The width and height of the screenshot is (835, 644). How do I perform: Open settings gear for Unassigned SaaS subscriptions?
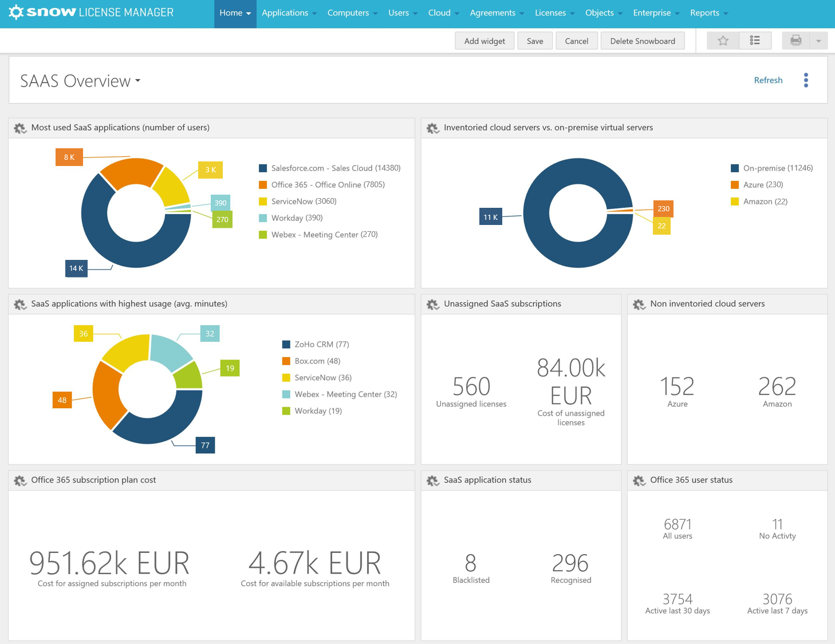coord(433,305)
